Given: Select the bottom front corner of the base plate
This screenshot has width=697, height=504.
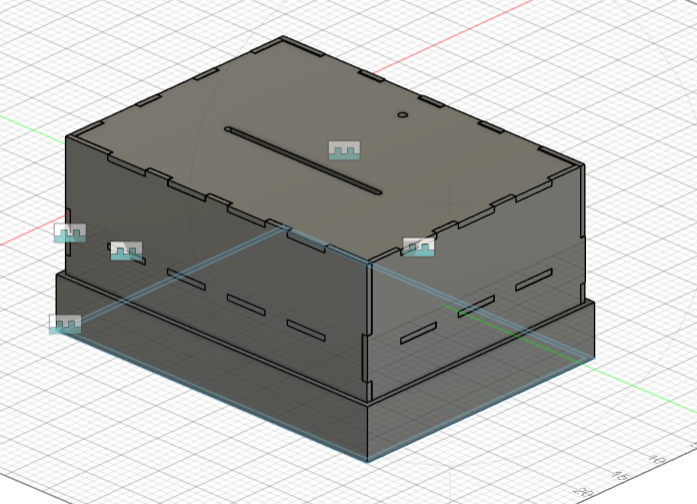Looking at the screenshot, I should (367, 461).
